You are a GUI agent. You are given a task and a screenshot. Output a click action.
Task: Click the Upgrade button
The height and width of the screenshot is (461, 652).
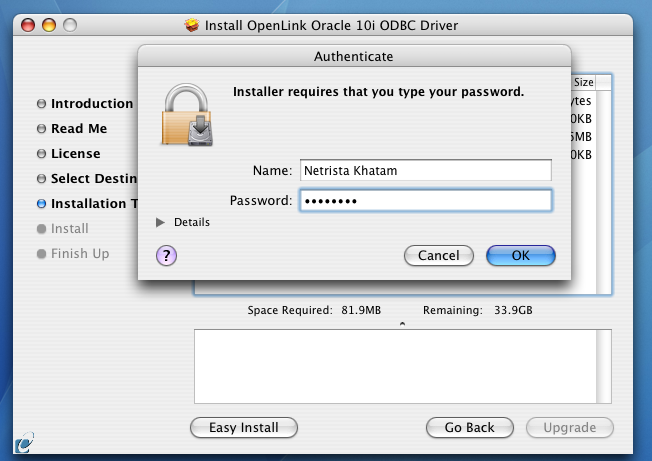pos(570,427)
